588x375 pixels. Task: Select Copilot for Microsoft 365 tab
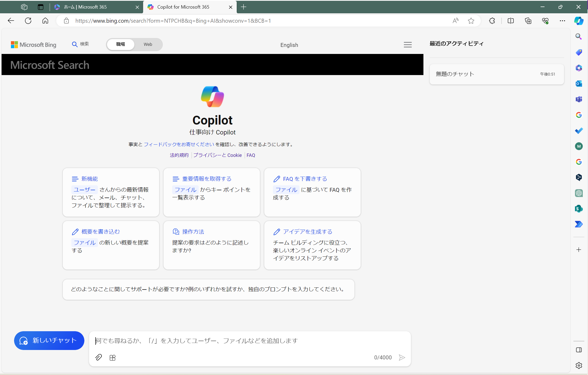(190, 7)
